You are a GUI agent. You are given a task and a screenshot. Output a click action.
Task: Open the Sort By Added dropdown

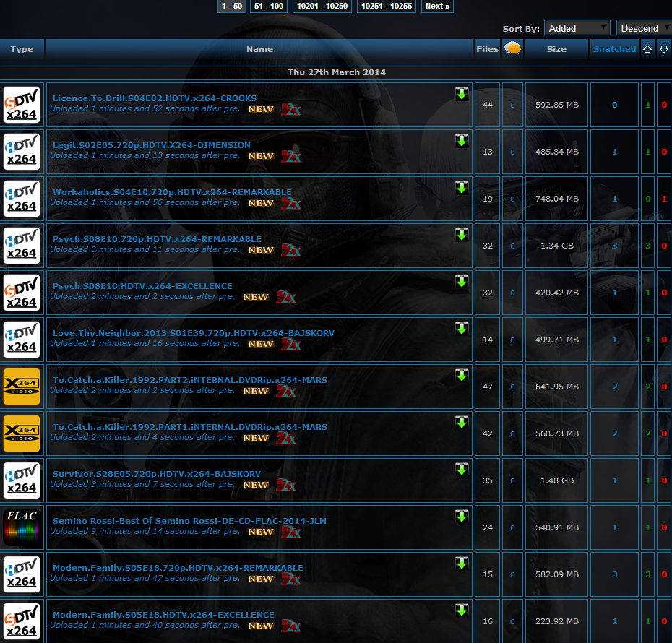coord(577,27)
